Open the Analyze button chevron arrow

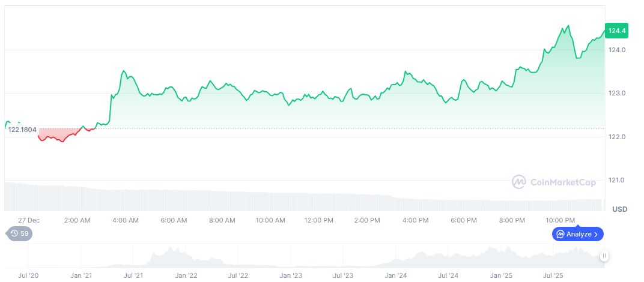[x=596, y=234]
